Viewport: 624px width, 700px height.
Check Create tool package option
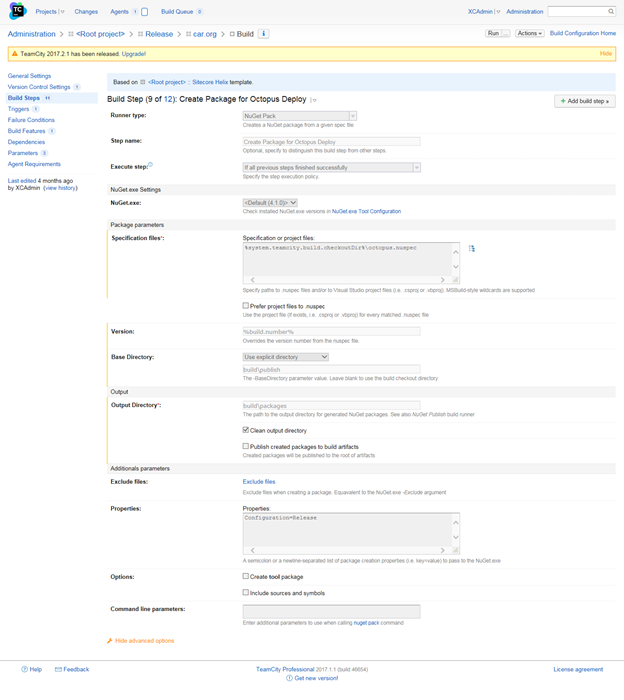(245, 576)
